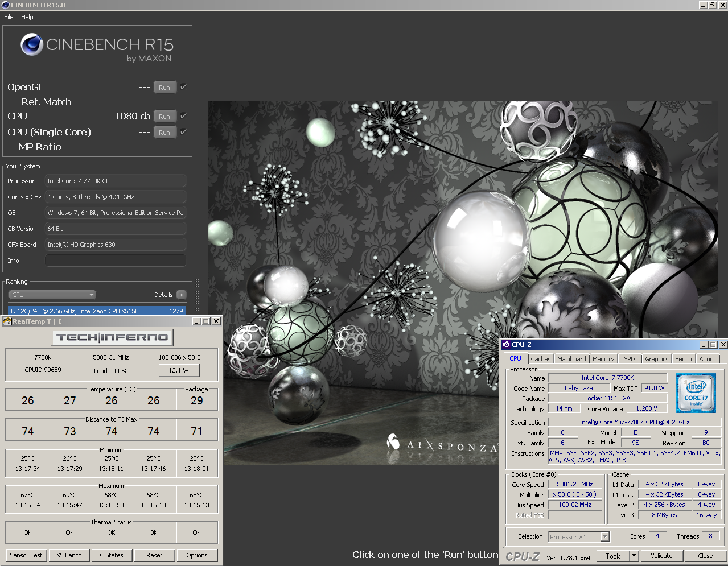The width and height of the screenshot is (728, 566).
Task: Toggle the CPU test checkbox
Action: tap(183, 116)
